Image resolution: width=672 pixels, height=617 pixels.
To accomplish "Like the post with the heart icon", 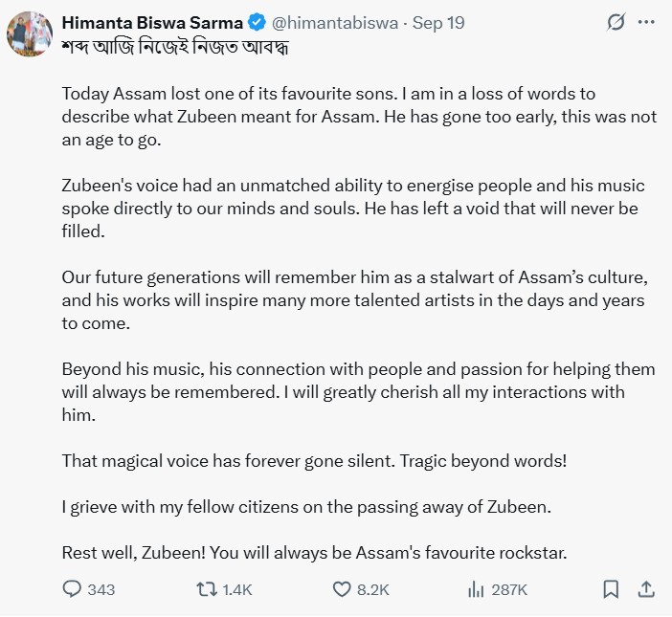I will (342, 589).
